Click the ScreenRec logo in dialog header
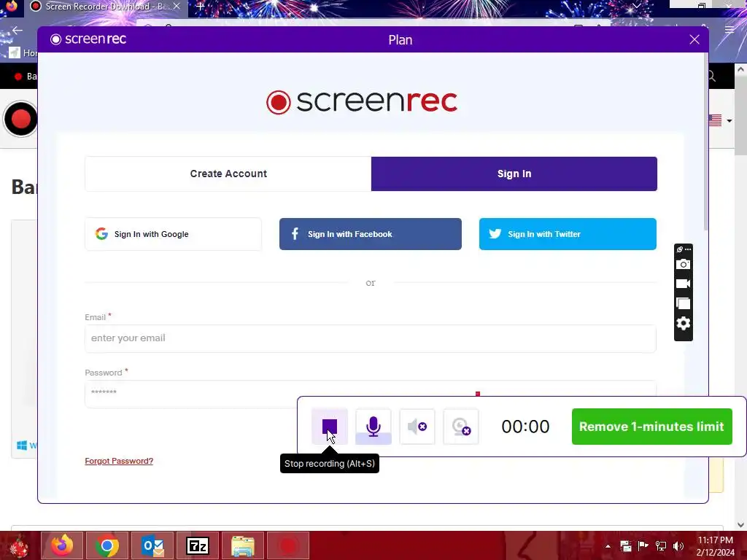 (x=88, y=39)
